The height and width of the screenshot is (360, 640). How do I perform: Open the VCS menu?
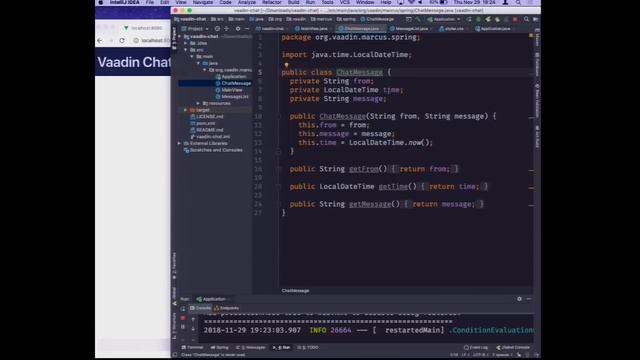pyautogui.click(x=345, y=2)
